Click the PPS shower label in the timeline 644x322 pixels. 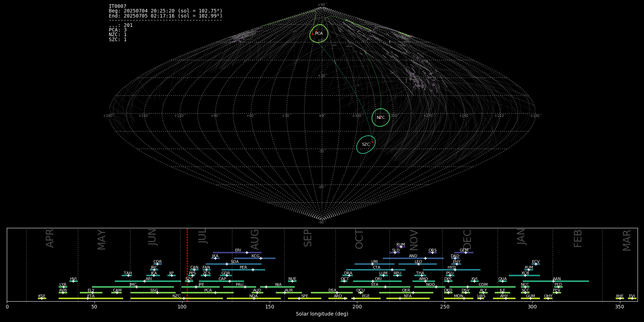point(192,273)
